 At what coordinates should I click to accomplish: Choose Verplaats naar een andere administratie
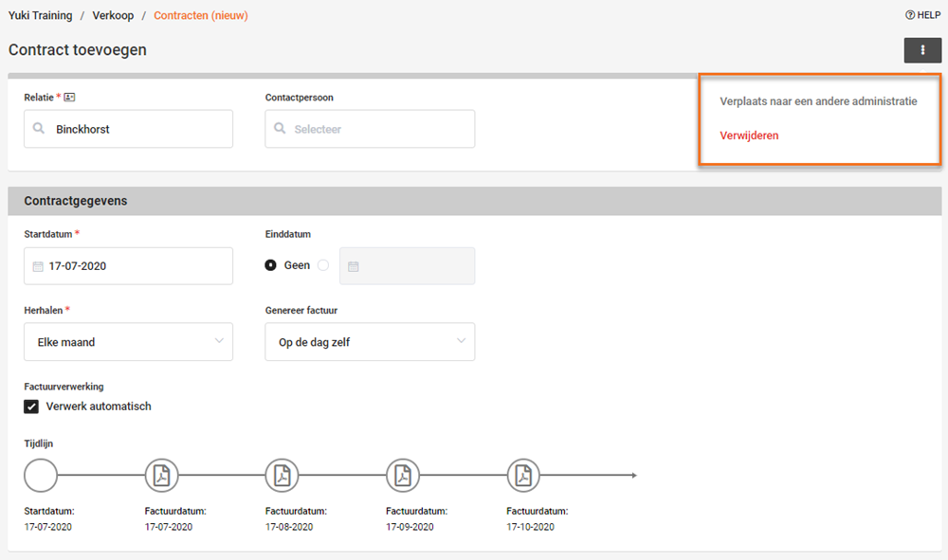coord(818,101)
